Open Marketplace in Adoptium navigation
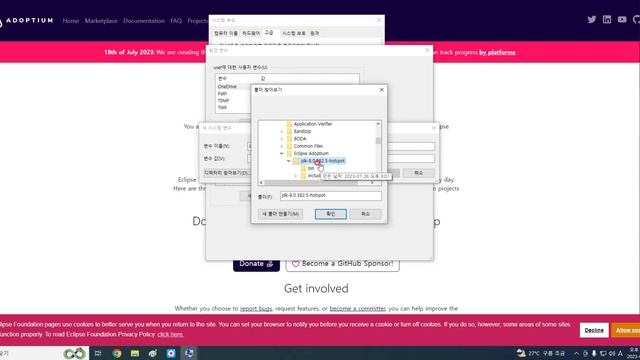Viewport: 640px width, 360px height. pos(101,21)
